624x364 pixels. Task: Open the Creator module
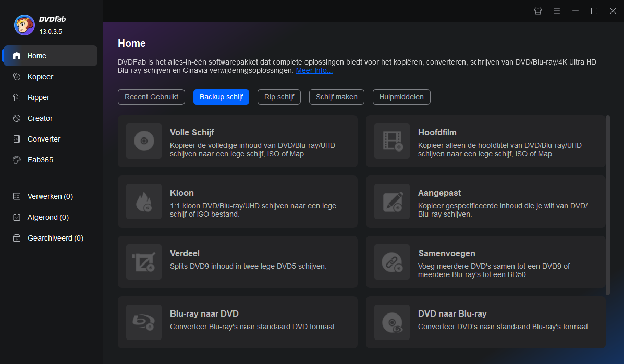coord(50,118)
